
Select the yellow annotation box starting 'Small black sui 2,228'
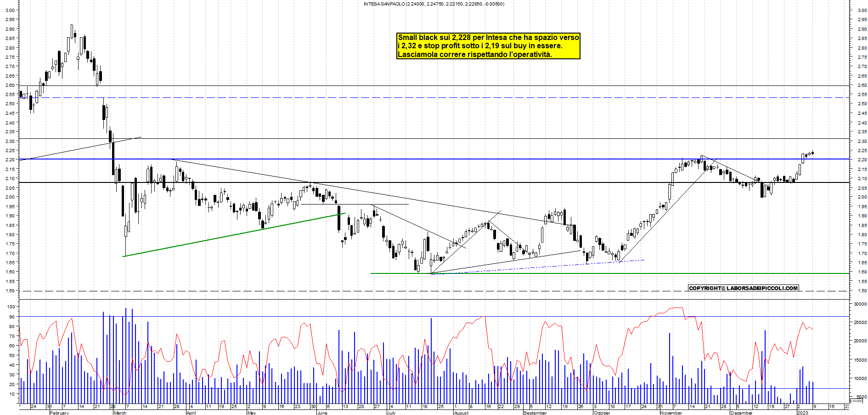[488, 46]
